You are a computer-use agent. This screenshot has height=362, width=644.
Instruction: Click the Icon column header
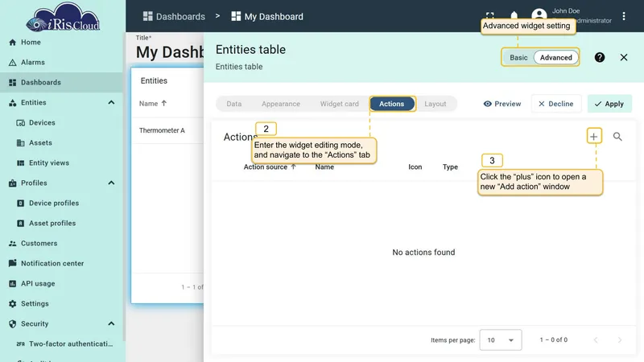(415, 167)
